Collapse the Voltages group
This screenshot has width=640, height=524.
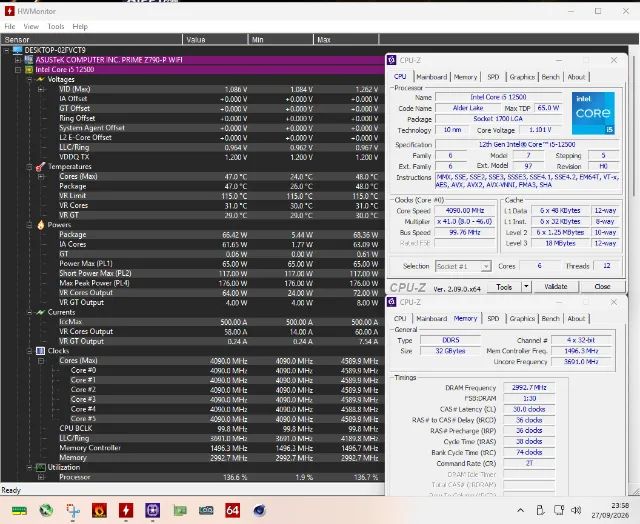[29, 80]
